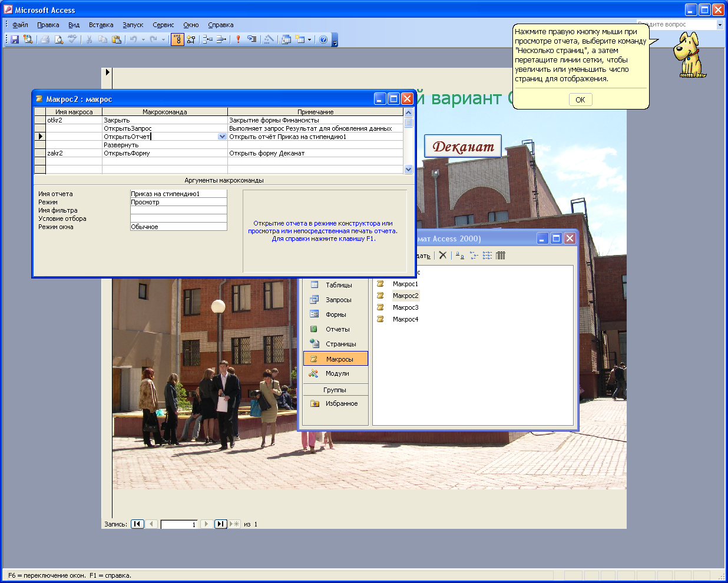The width and height of the screenshot is (728, 583).
Task: Click the Режим argument field showing Просмотр
Action: point(178,202)
